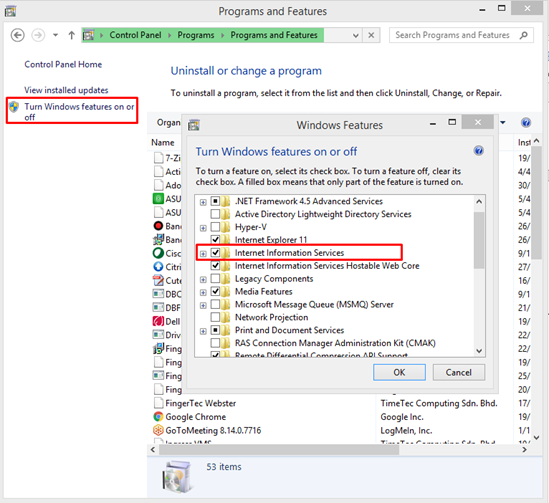Select the Cisco program icon
Screen dimensions: 549x503
[x=158, y=253]
